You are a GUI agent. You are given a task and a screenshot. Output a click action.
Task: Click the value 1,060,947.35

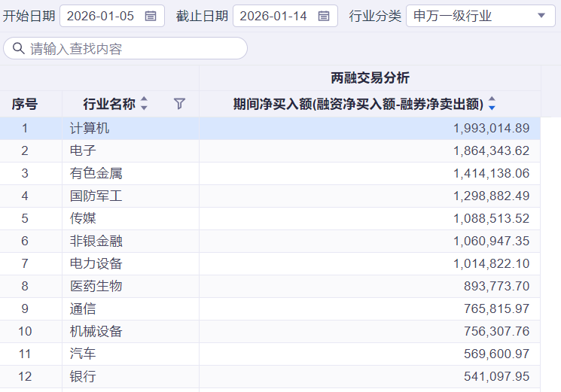click(x=491, y=241)
